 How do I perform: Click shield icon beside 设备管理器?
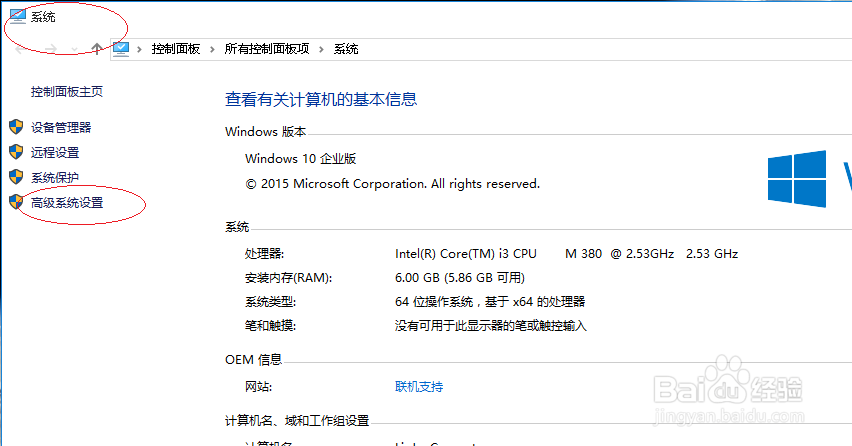point(16,127)
